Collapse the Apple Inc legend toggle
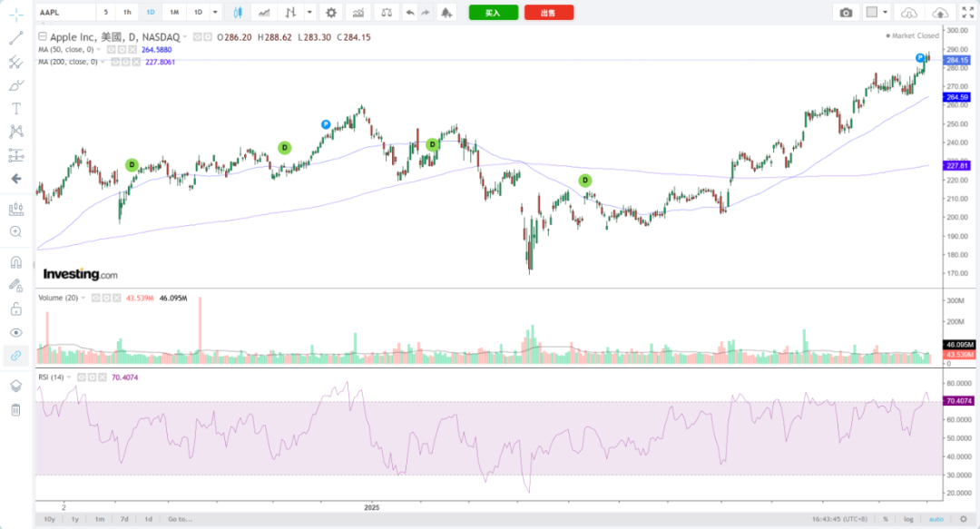980x529 pixels. [x=43, y=37]
